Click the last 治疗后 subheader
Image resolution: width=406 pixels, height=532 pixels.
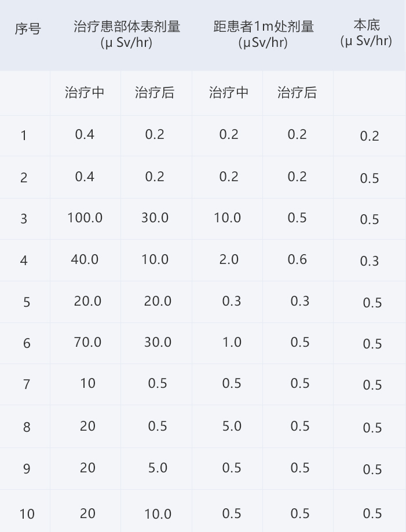297,92
